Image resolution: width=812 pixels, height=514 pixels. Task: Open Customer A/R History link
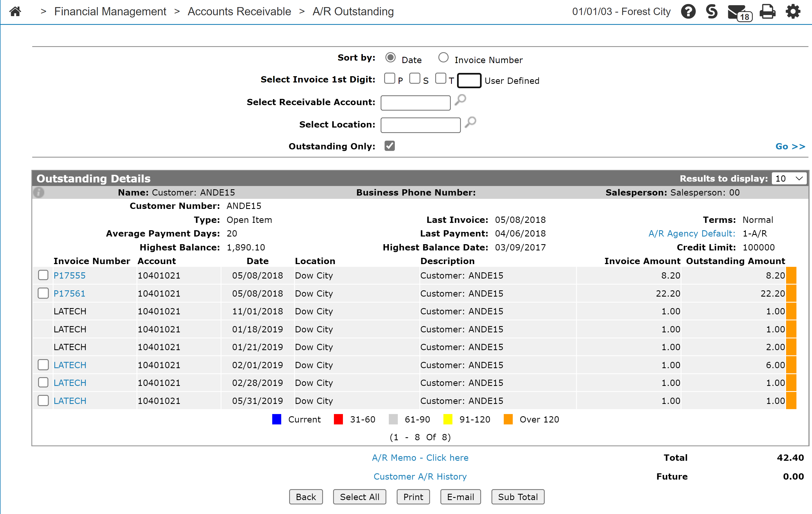pyautogui.click(x=420, y=477)
